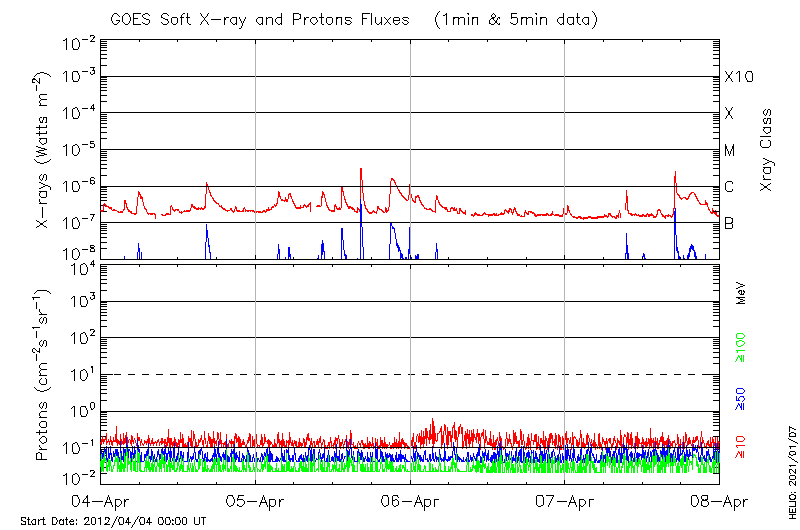Click the "X-rays (Watts m⁻²)" axis label
Viewport: 800px width, 530px height.
43,150
